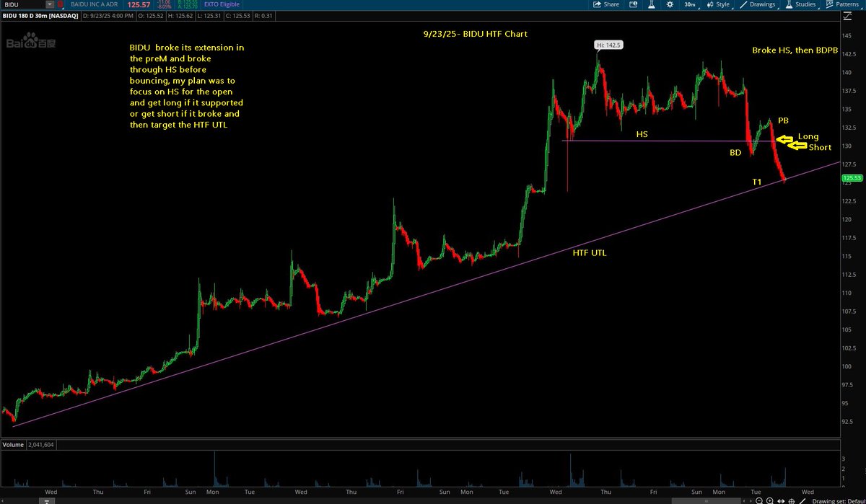
Task: Click the O: 125.52 open value
Action: 150,16
